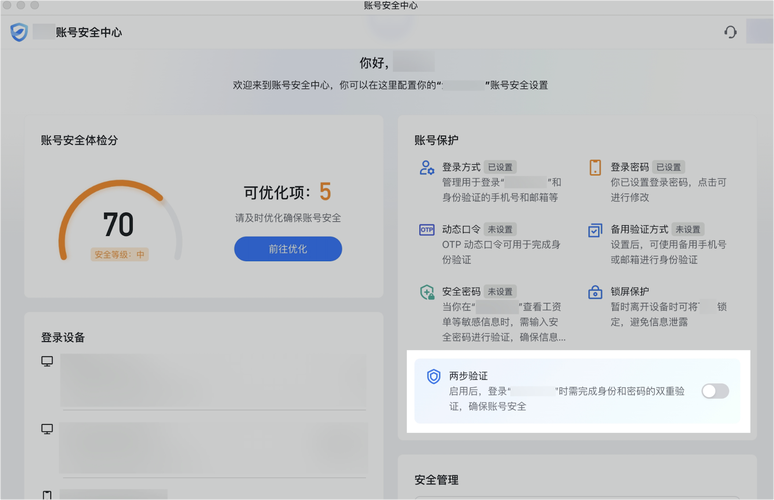Click the blue shield logo of 账号安全中心
Viewport: 774px width, 500px height.
coord(19,32)
